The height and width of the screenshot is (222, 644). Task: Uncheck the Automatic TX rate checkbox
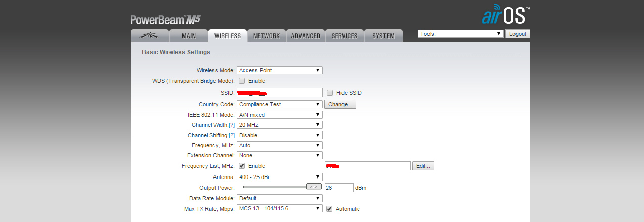[x=330, y=208]
